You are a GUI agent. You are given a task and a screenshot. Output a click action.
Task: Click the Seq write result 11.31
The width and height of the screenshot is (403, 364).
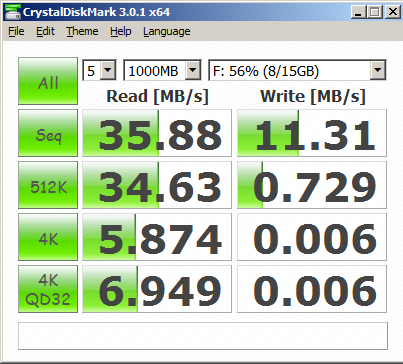click(x=312, y=133)
